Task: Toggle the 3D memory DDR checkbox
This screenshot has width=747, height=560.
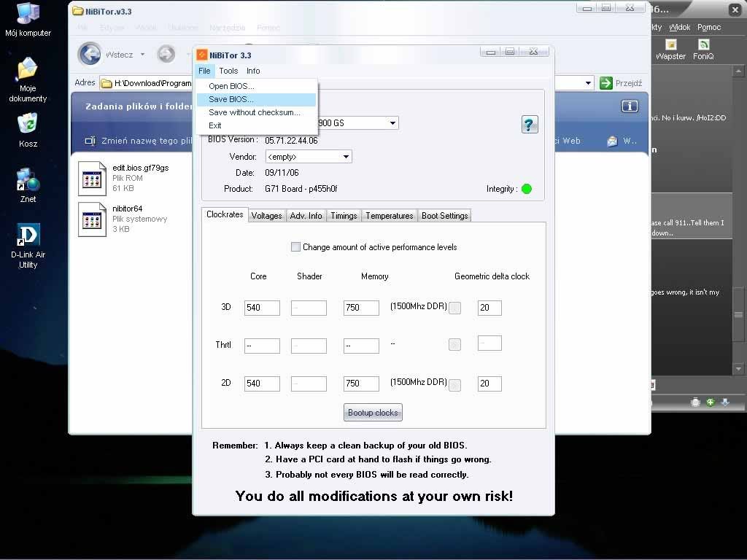Action: [x=455, y=308]
